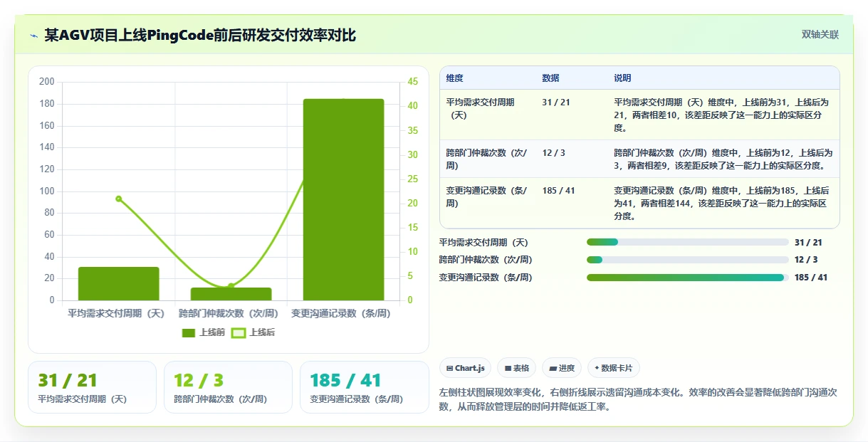The width and height of the screenshot is (868, 442).
Task: Toggle the 上线前 legend bar series
Action: point(204,332)
